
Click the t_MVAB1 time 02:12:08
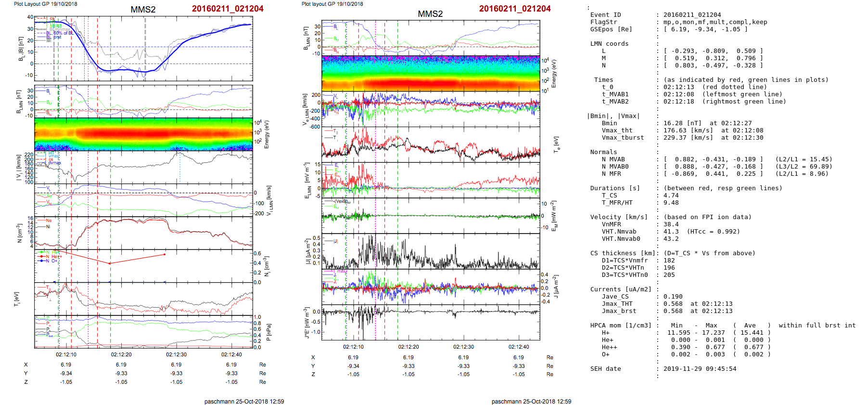pyautogui.click(x=679, y=94)
